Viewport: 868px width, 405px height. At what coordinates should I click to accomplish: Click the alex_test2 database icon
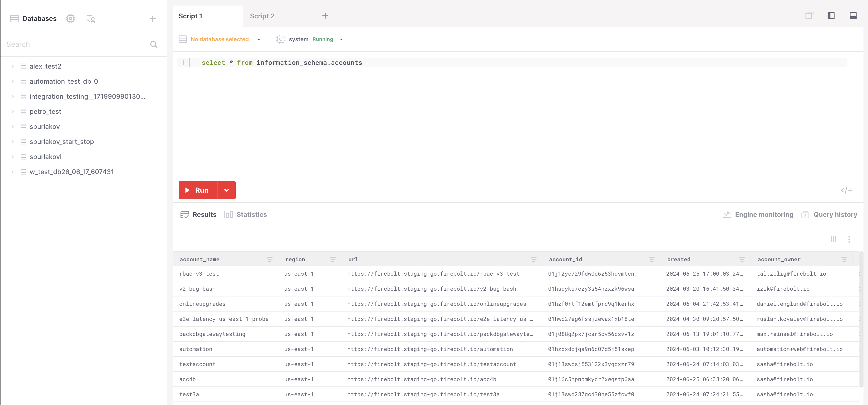[x=23, y=66]
